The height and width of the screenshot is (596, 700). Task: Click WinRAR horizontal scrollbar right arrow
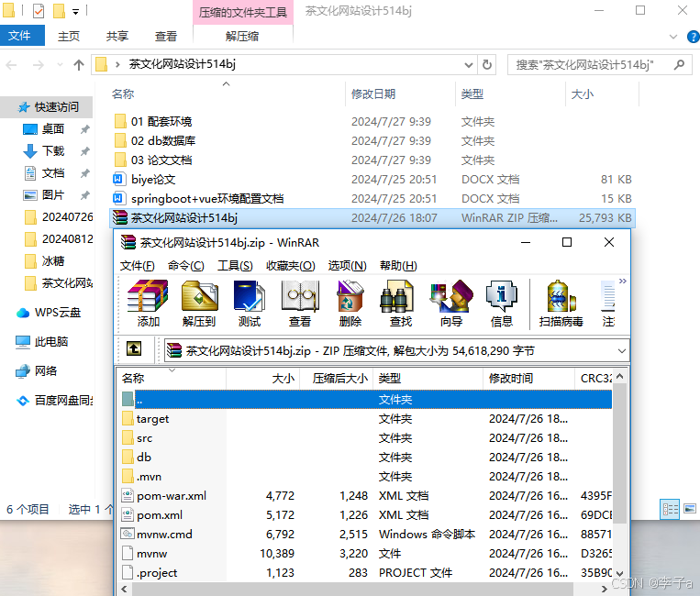605,589
